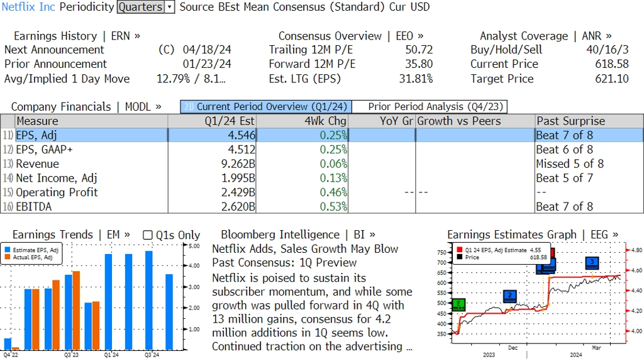Click the Next Announcement date 04/18/24
Viewport: 644px width, 361px height.
[207, 50]
